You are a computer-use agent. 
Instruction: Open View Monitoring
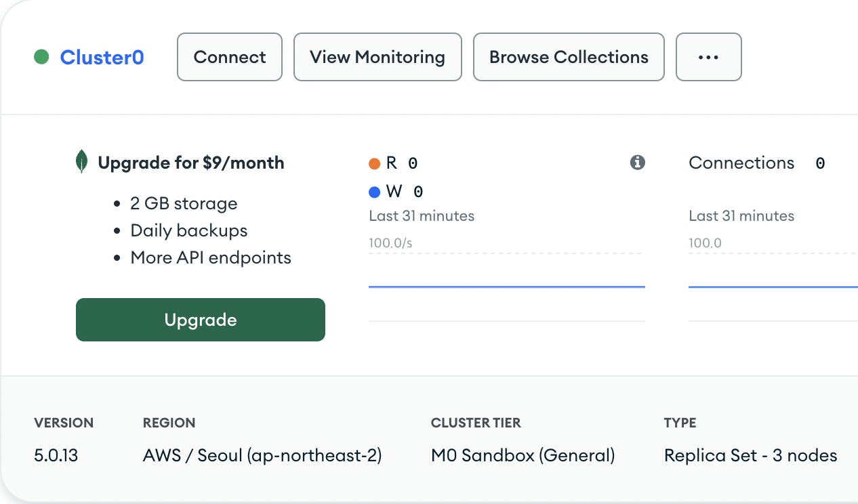coord(377,57)
